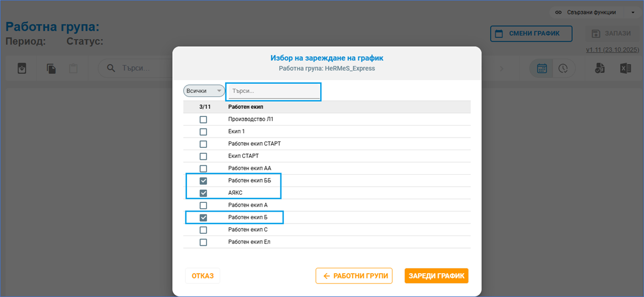Click the Excel export icon
This screenshot has width=644, height=297.
626,69
